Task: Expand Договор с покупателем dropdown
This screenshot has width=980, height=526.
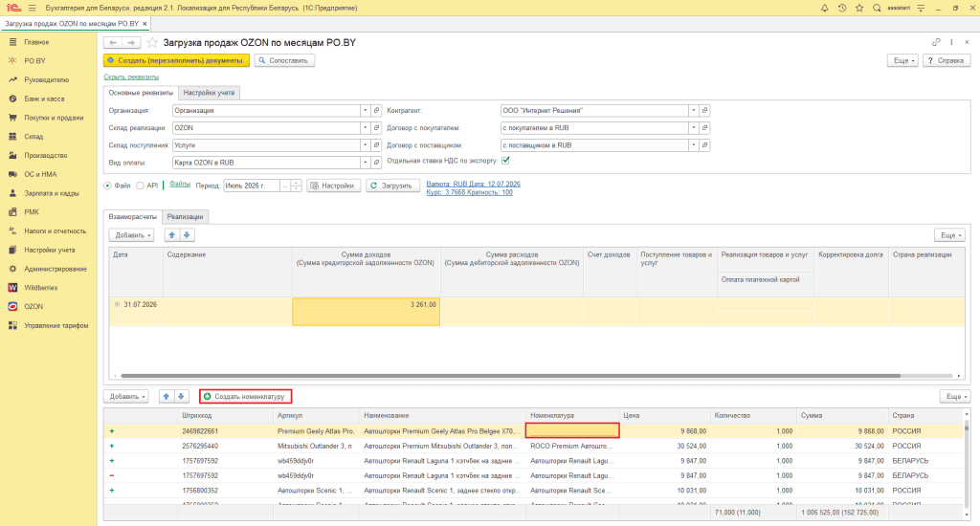Action: pyautogui.click(x=693, y=128)
